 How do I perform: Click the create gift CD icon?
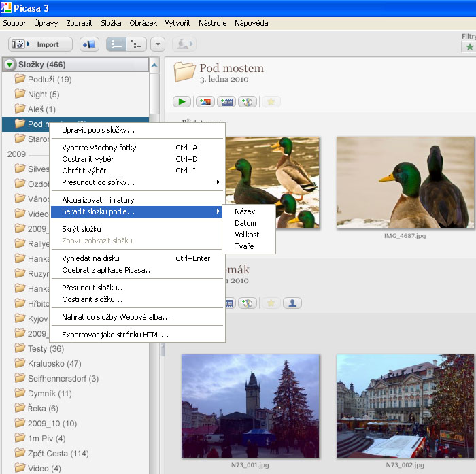click(x=248, y=102)
